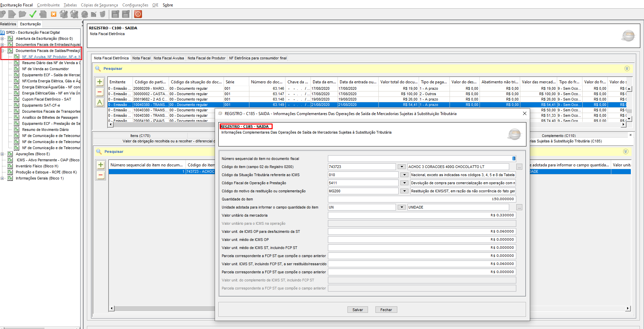Click the green checkmark toolbar icon
This screenshot has width=644, height=329.
[33, 14]
